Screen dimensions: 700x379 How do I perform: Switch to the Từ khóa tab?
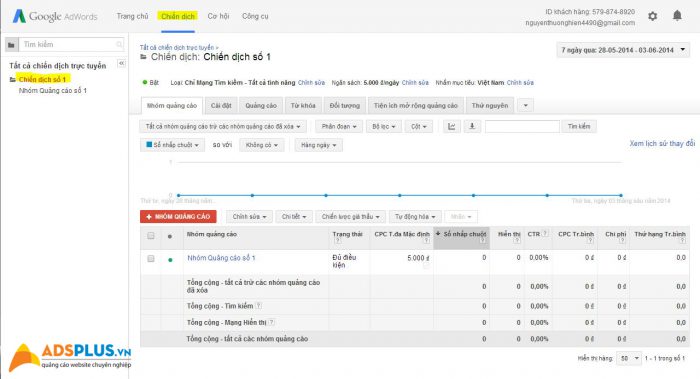[x=303, y=106]
